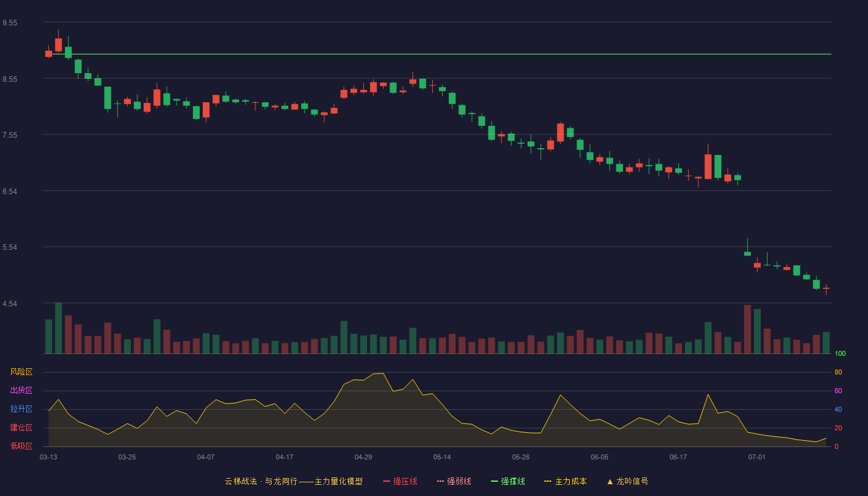The width and height of the screenshot is (868, 496).
Task: Toggle the 龙吟信号 triangle legend icon
Action: coord(610,481)
